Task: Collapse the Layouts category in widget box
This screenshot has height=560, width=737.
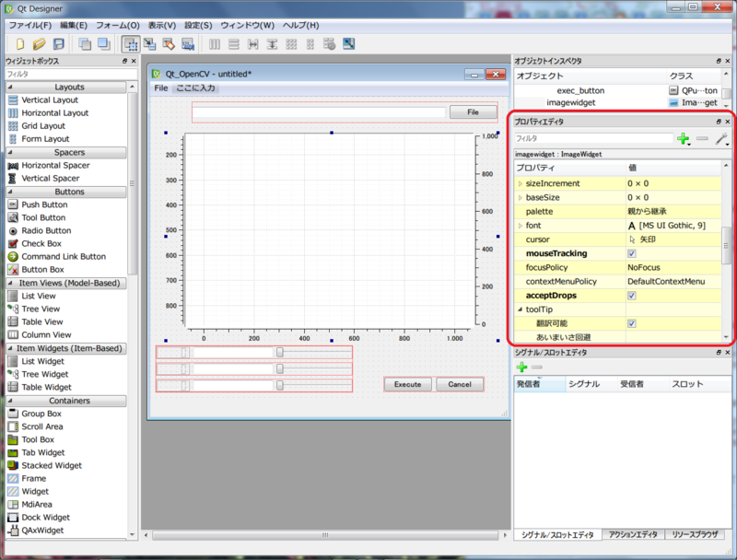Action: 10,87
